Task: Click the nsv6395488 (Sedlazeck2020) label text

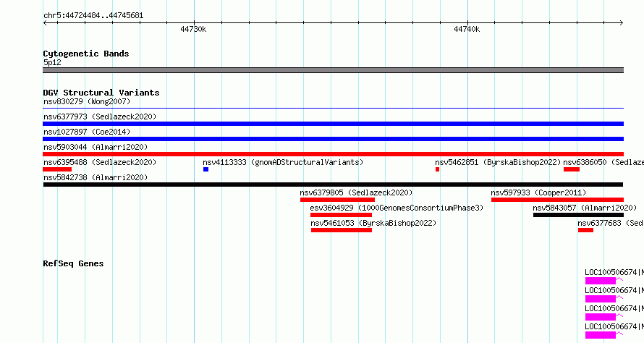Action: tap(100, 162)
